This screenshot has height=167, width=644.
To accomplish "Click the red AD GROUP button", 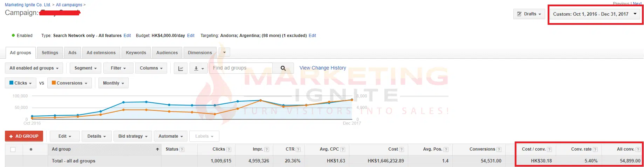I will pyautogui.click(x=24, y=136).
